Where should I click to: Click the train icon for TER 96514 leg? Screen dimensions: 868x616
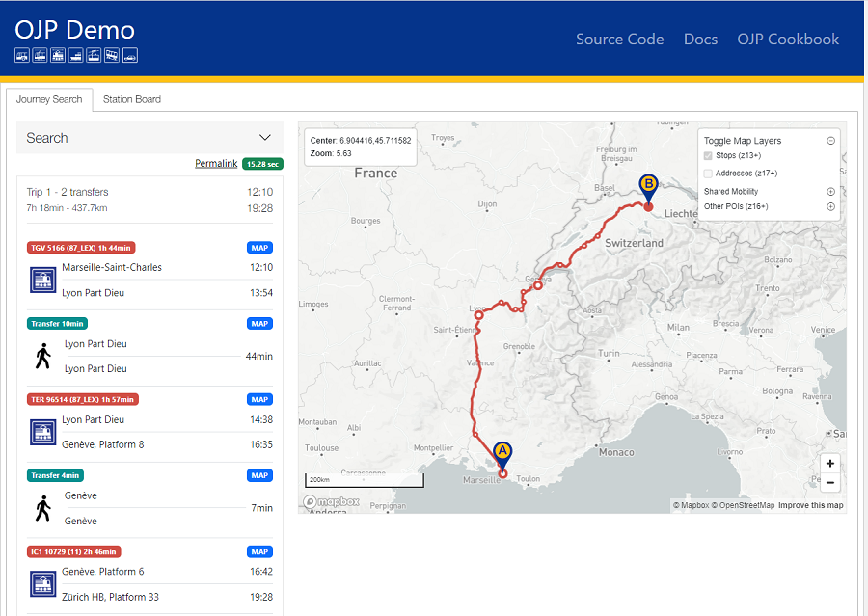pos(42,432)
